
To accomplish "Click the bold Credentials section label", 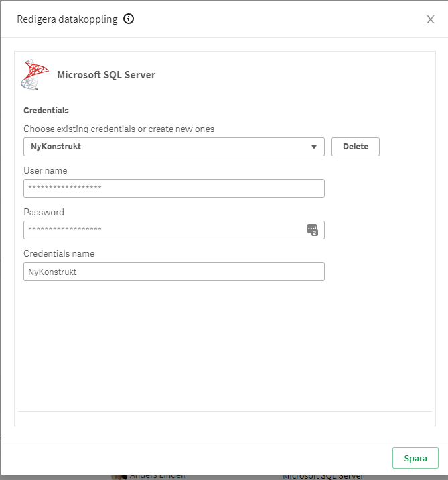I will (x=46, y=110).
